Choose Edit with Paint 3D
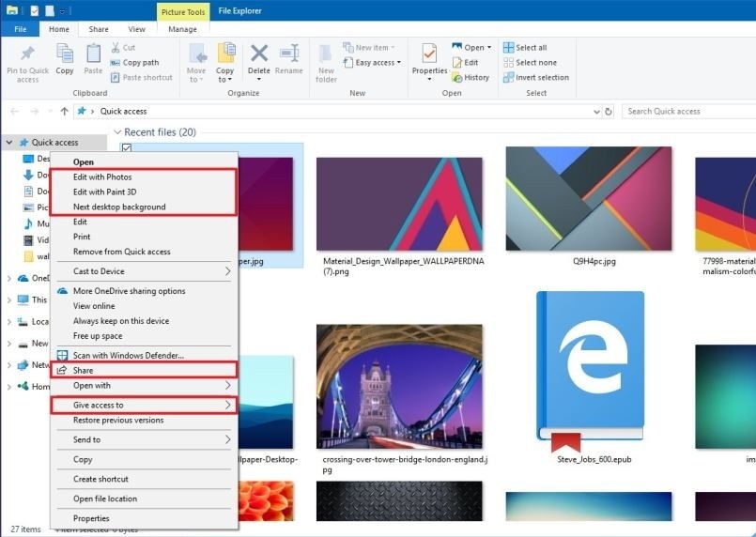 [145, 192]
